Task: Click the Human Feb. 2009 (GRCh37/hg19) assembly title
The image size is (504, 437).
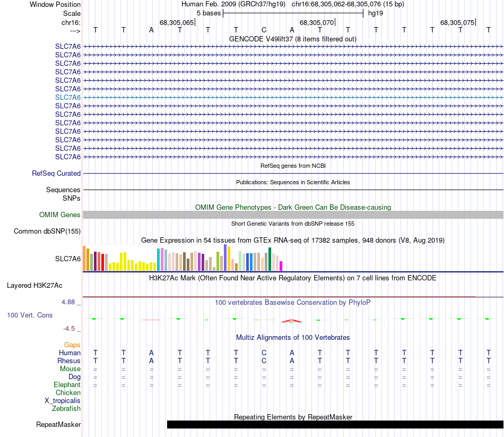Action: (233, 4)
